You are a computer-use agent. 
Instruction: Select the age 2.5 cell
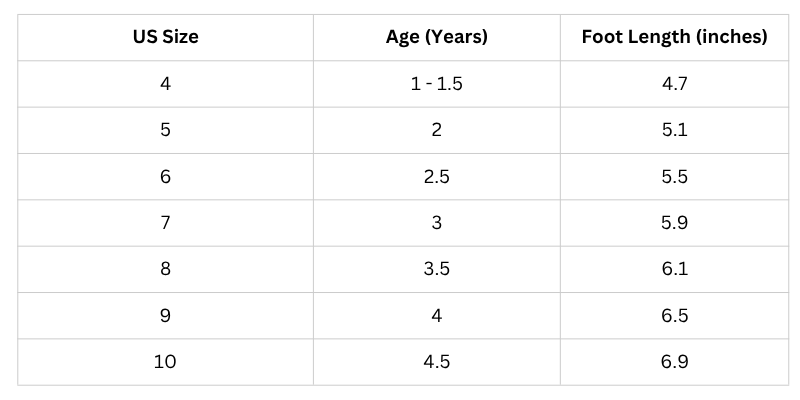tap(437, 177)
